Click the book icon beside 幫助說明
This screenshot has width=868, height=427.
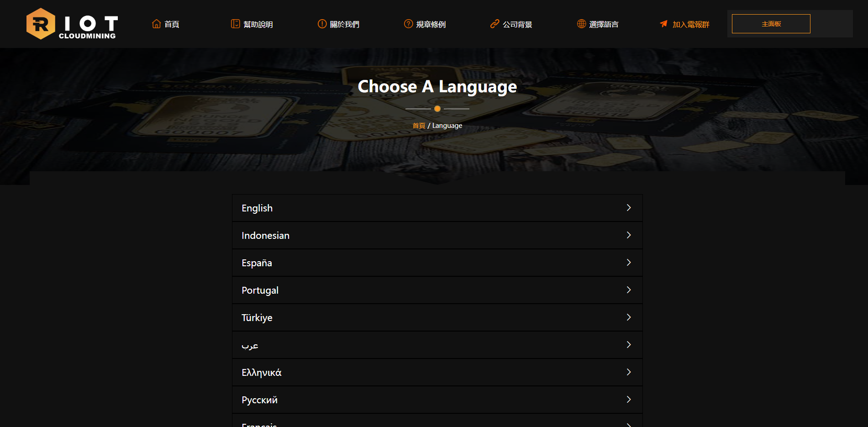[235, 24]
